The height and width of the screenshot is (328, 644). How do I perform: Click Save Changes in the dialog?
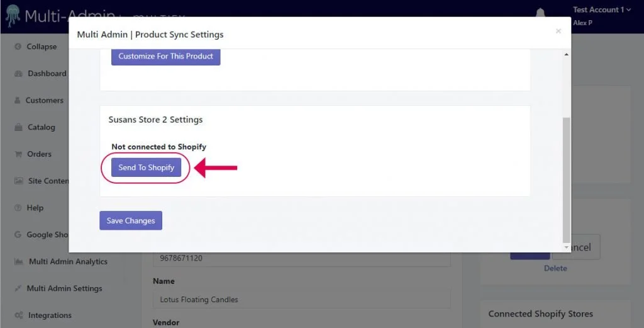[x=131, y=221]
